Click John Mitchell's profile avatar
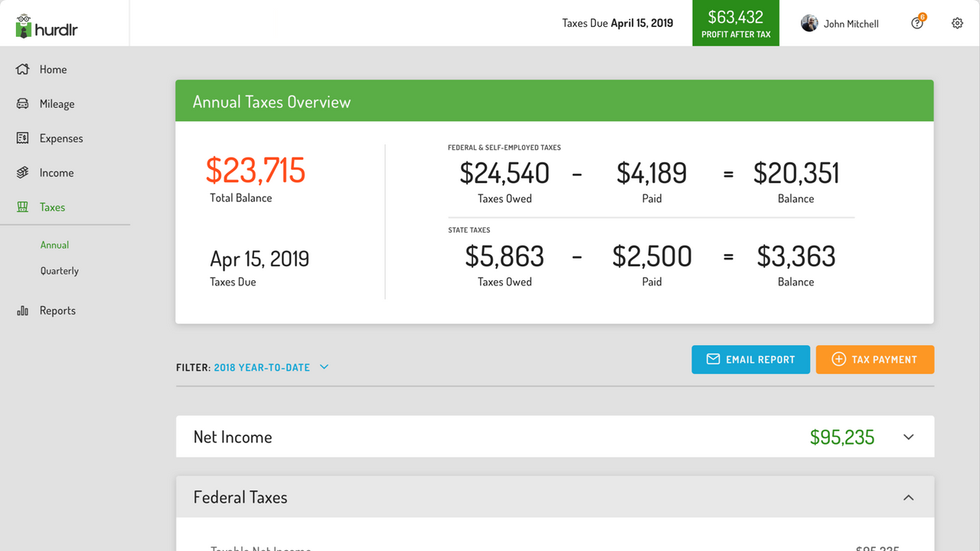Screen dimensions: 980x551 [x=809, y=23]
